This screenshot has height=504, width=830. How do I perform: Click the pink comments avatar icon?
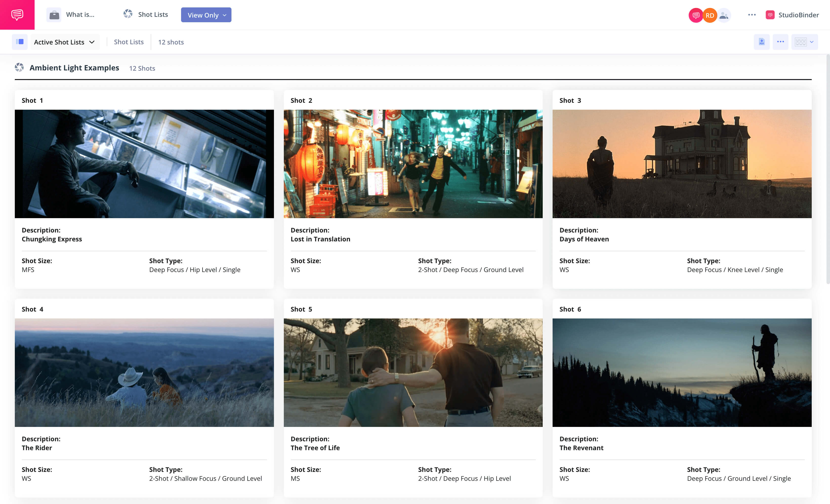(696, 15)
